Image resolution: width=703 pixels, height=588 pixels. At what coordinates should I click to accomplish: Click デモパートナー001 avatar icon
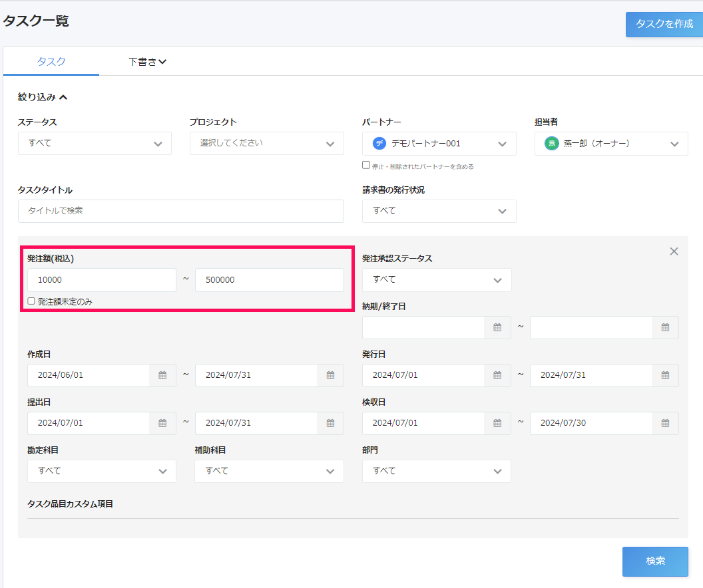tap(379, 143)
